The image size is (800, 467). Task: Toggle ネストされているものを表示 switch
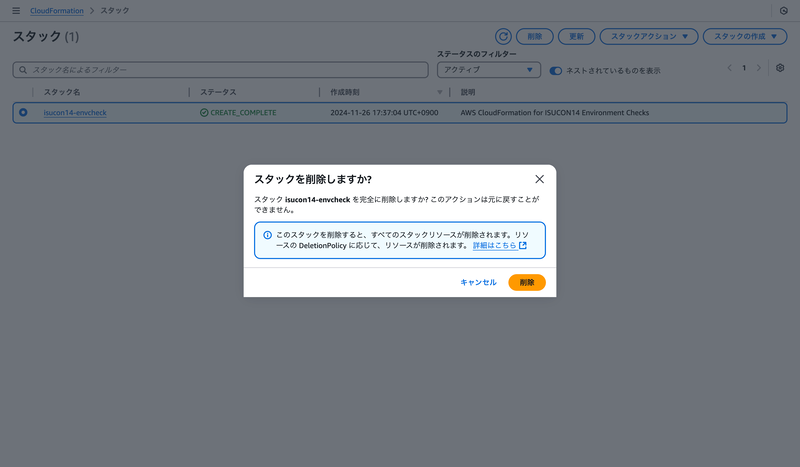tap(556, 71)
